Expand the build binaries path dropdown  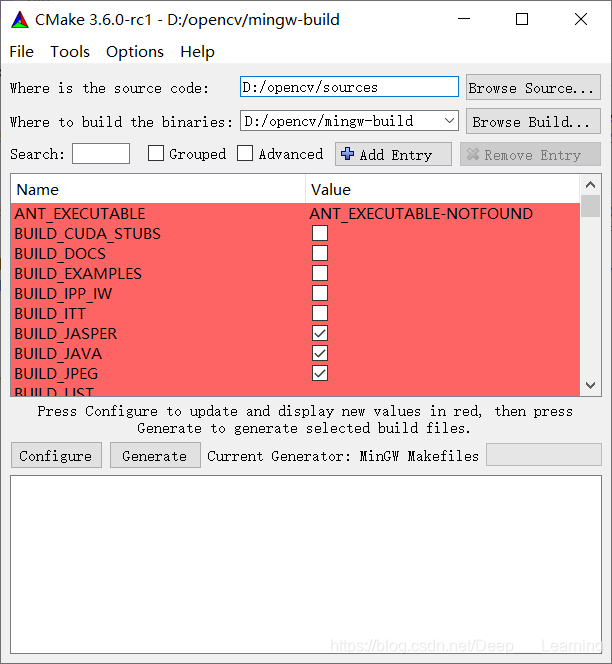(449, 121)
